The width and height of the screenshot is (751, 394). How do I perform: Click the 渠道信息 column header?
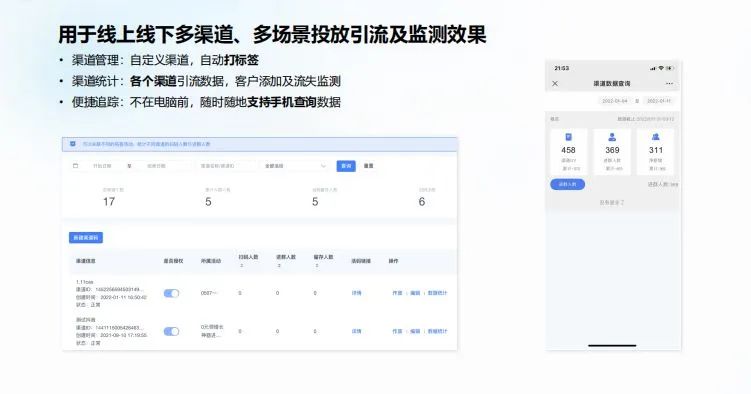click(86, 261)
